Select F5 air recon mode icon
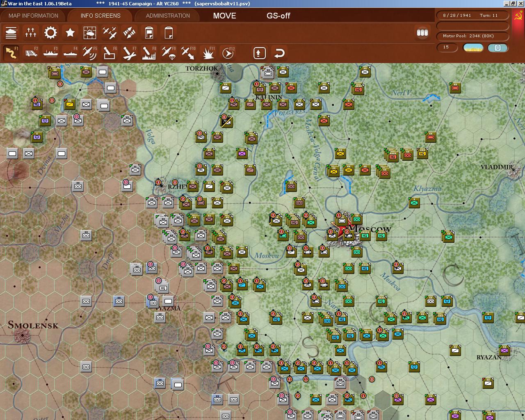This screenshot has height=420, width=525. click(x=90, y=53)
